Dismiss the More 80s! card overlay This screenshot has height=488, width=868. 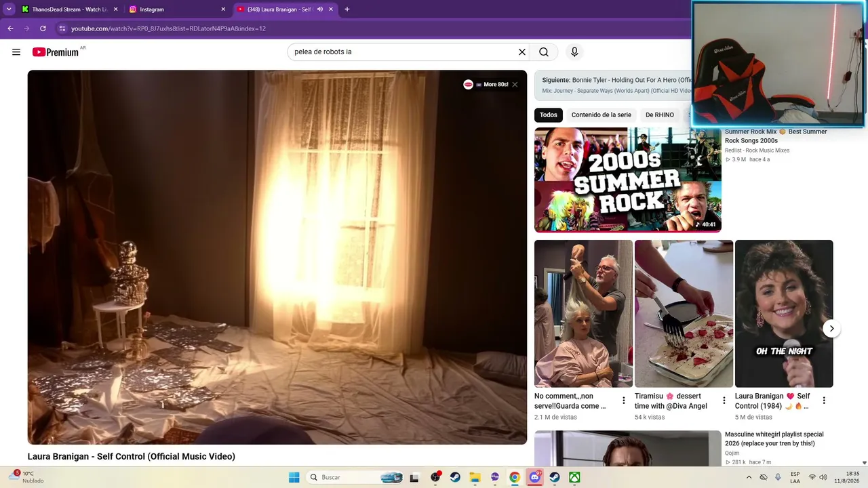click(515, 85)
